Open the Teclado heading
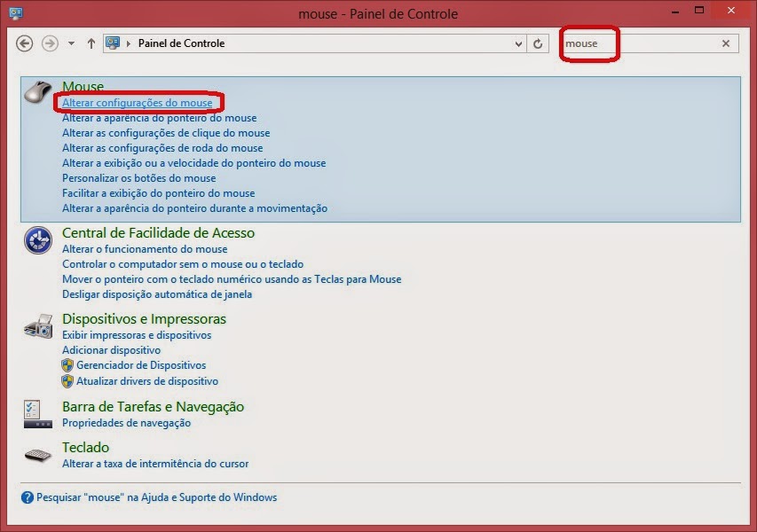This screenshot has width=757, height=532. 85,447
